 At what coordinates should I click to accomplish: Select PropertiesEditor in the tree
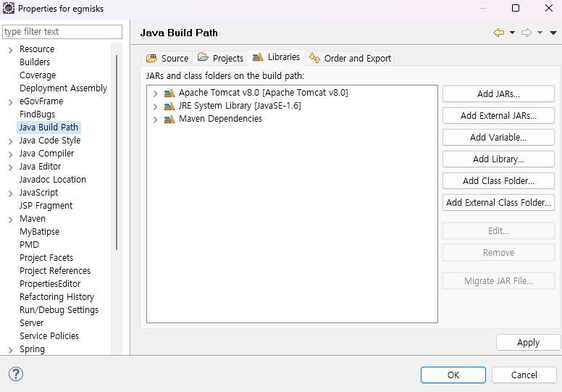coord(50,284)
